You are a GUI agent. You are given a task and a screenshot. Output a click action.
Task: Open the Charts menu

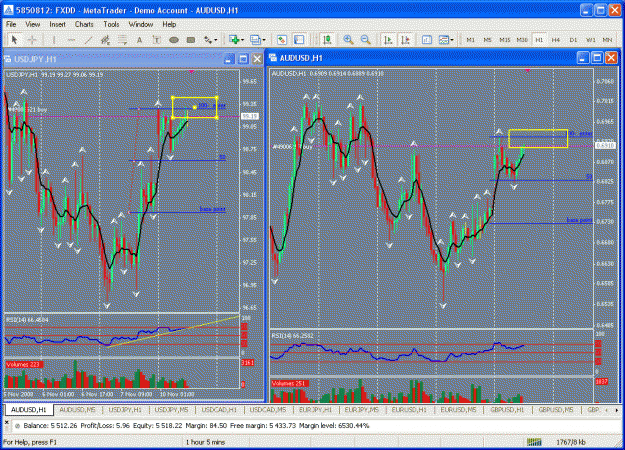(84, 24)
